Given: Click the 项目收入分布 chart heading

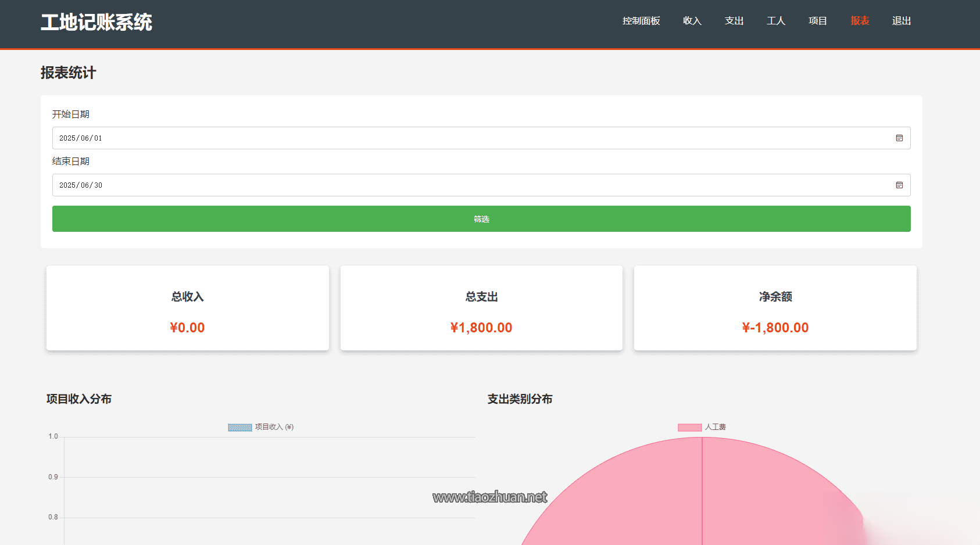Looking at the screenshot, I should (x=79, y=399).
